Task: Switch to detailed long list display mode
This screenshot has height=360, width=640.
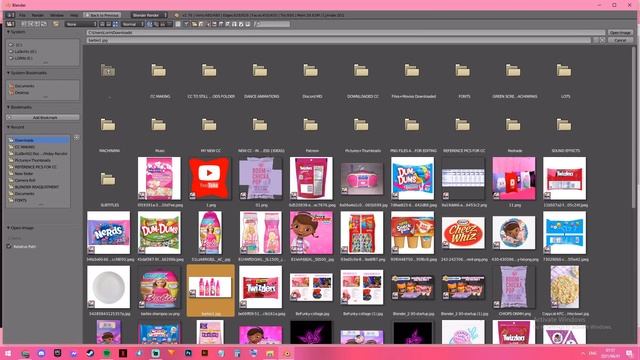Action: 109,24
